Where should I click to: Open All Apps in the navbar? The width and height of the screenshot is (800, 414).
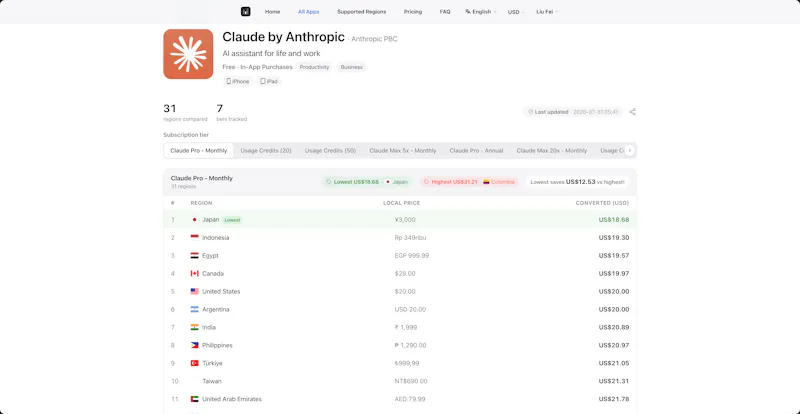(309, 12)
